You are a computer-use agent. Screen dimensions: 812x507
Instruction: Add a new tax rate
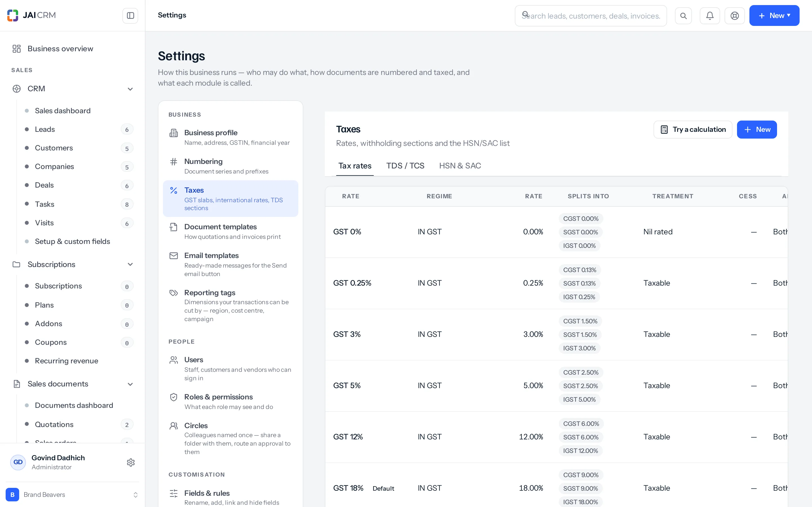pos(757,130)
